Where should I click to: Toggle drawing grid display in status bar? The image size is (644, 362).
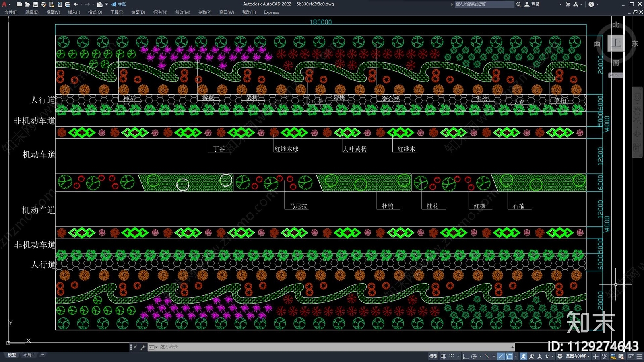click(443, 356)
